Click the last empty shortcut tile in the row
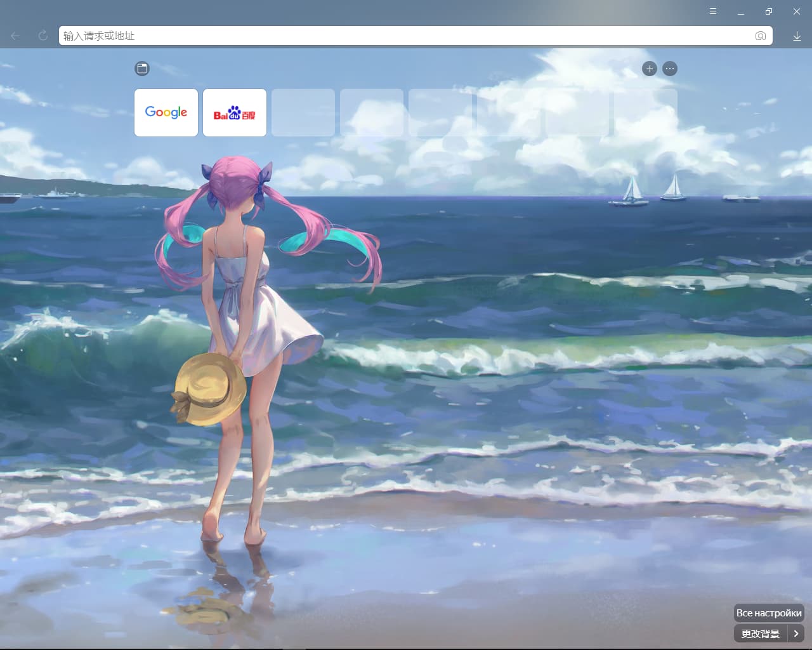812x650 pixels. pos(646,113)
